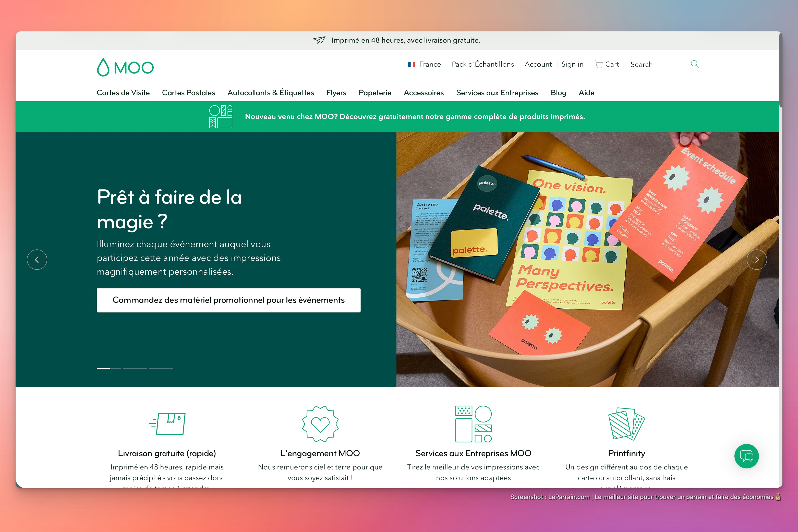Open the Flyers menu item

pos(336,93)
